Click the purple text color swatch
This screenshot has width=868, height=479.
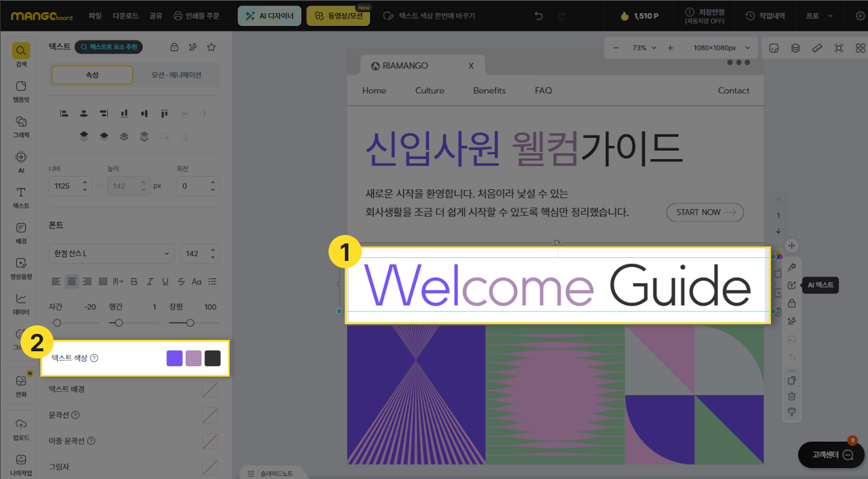[175, 358]
